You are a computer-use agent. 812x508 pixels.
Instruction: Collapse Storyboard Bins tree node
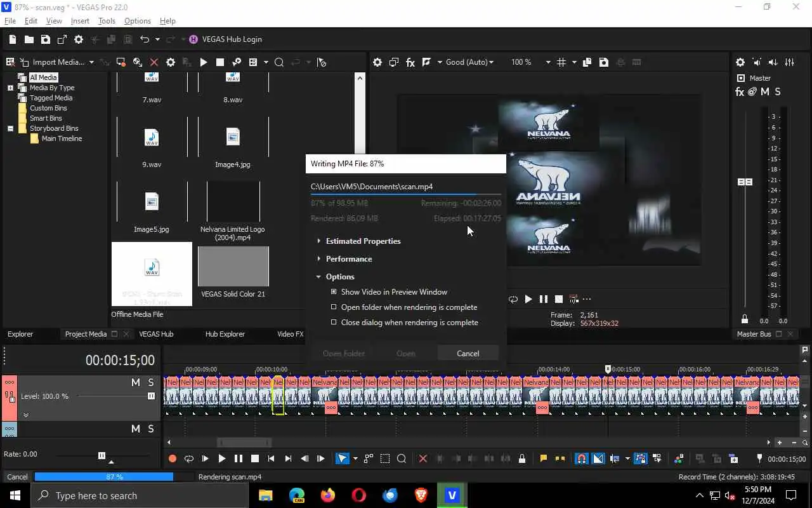(x=10, y=128)
